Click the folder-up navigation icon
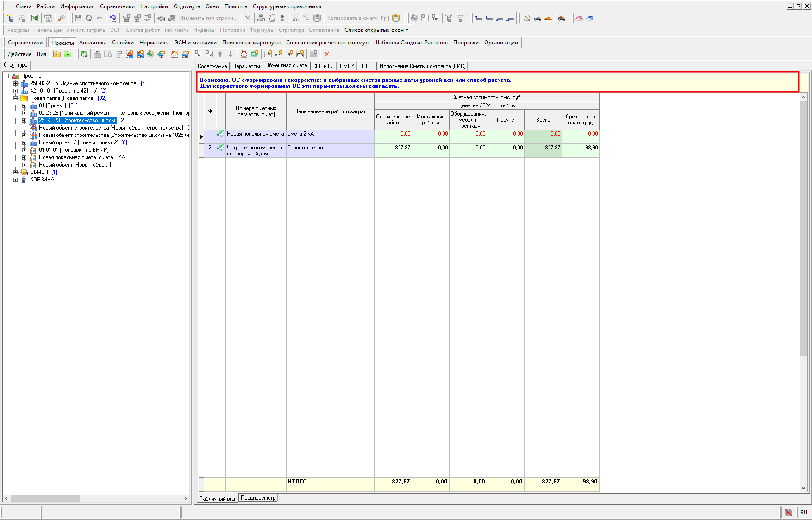The width and height of the screenshot is (812, 520). pos(57,54)
